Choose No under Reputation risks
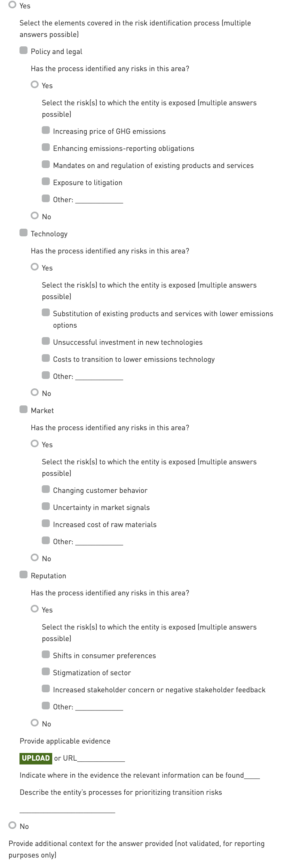Image resolution: width=291 pixels, height=868 pixels. (x=34, y=723)
